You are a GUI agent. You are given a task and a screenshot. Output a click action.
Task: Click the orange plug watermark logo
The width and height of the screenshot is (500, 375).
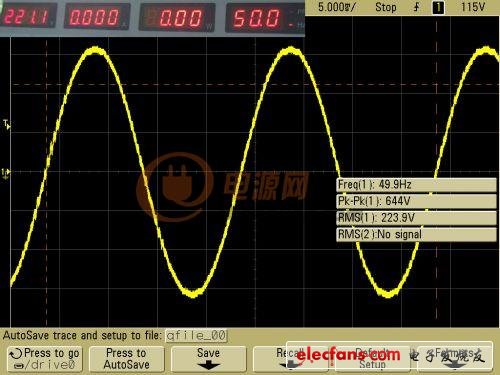pos(175,187)
